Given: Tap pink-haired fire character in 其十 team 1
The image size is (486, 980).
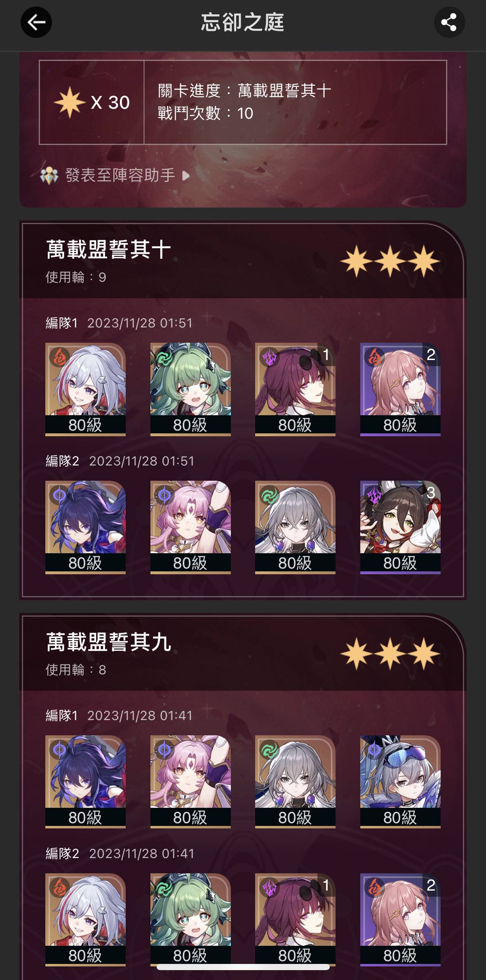Looking at the screenshot, I should (x=400, y=389).
